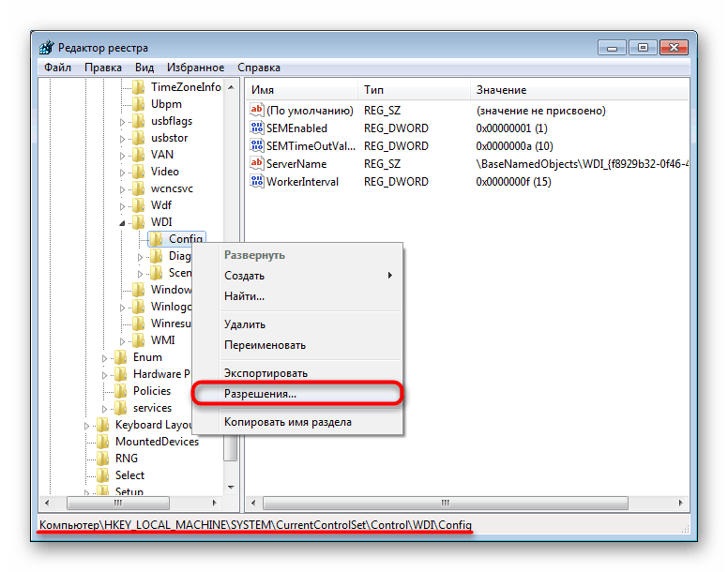Open the Вид menu
The width and height of the screenshot is (728, 572).
(x=144, y=68)
